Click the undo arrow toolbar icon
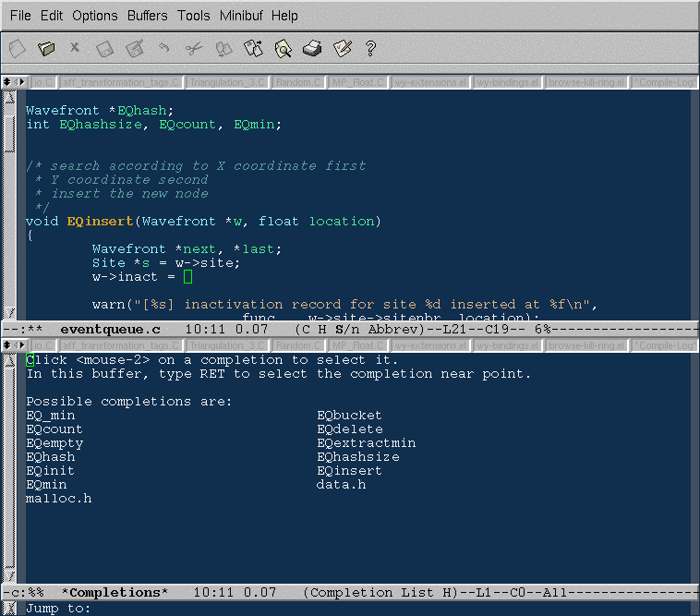Image resolution: width=700 pixels, height=616 pixels. 163,48
